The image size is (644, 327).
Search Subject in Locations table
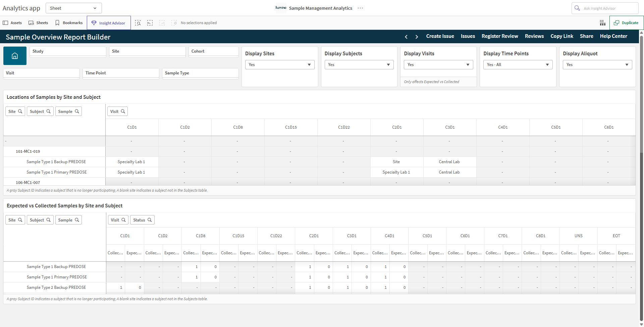click(x=40, y=111)
